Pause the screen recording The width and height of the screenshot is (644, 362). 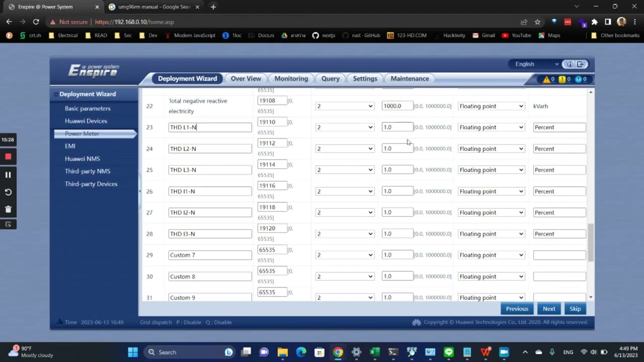(x=8, y=174)
